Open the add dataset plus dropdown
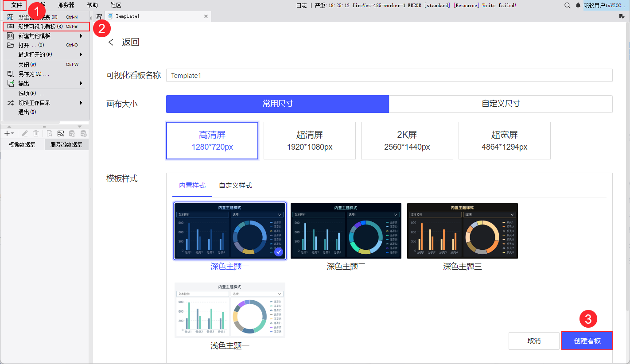Screen dimensions: 630x364 point(9,133)
